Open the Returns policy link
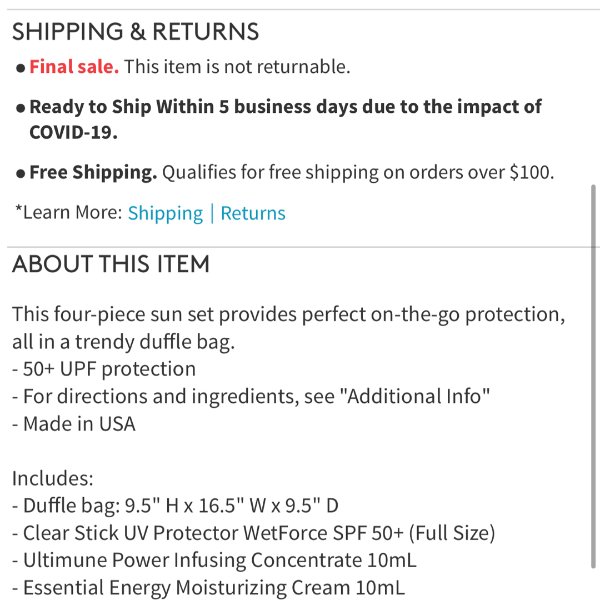 253,213
